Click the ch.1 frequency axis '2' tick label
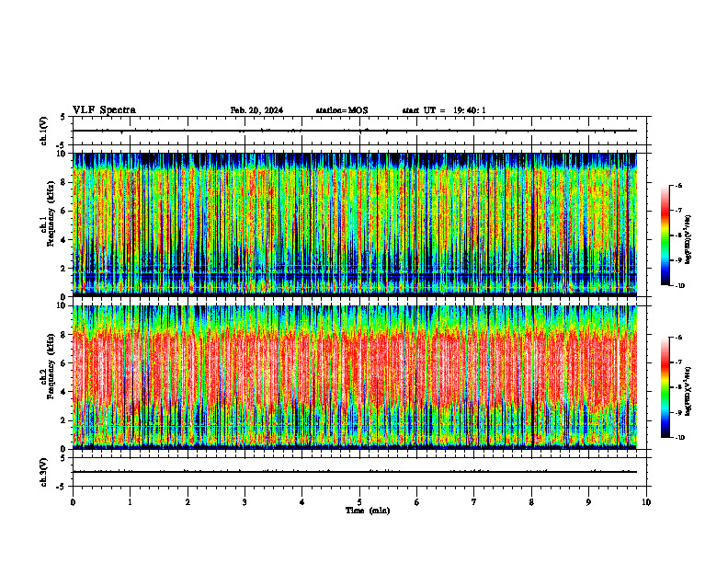728x563 pixels. (x=63, y=269)
